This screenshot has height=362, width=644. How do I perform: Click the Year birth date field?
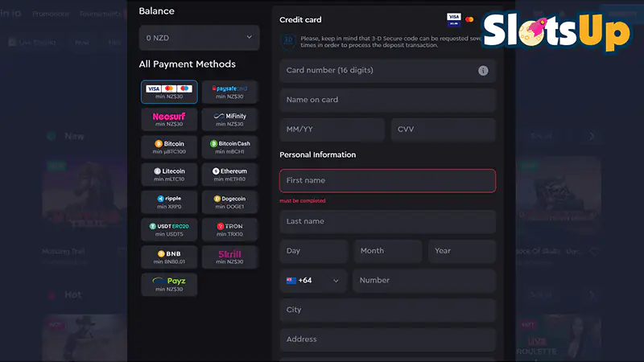(x=462, y=251)
